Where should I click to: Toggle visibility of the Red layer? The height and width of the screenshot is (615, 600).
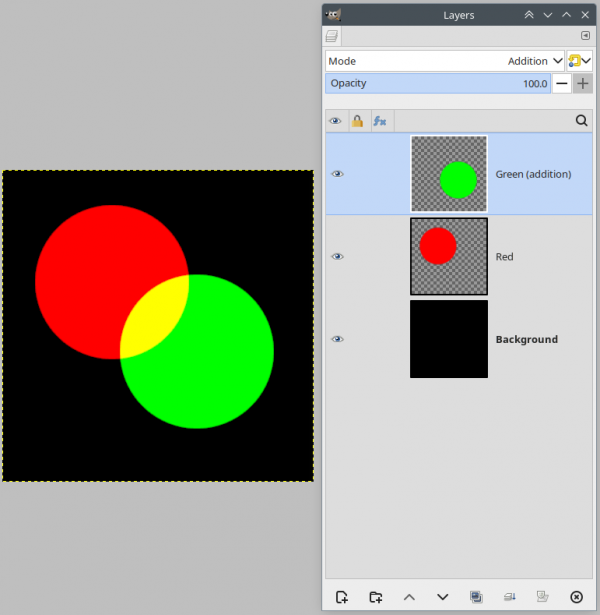click(337, 257)
